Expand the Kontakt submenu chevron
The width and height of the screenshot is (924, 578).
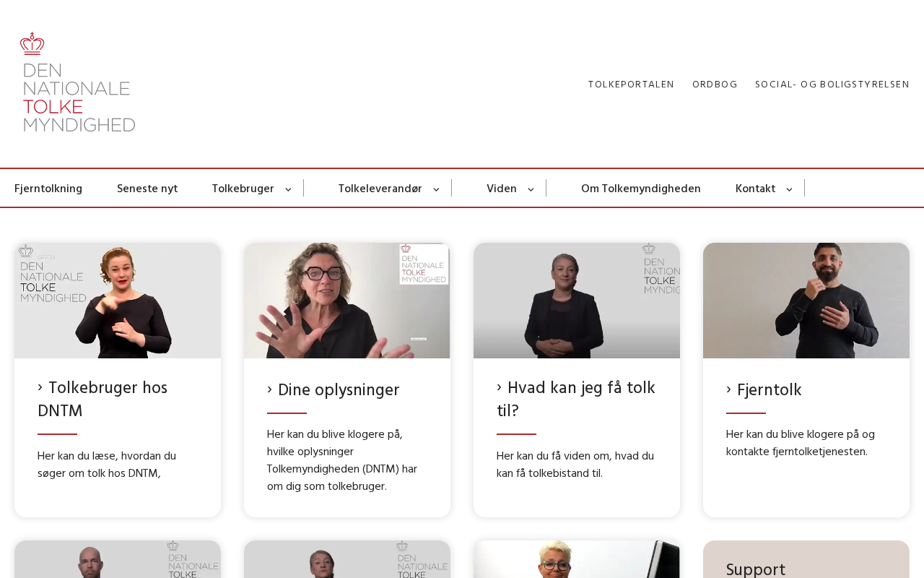(789, 189)
